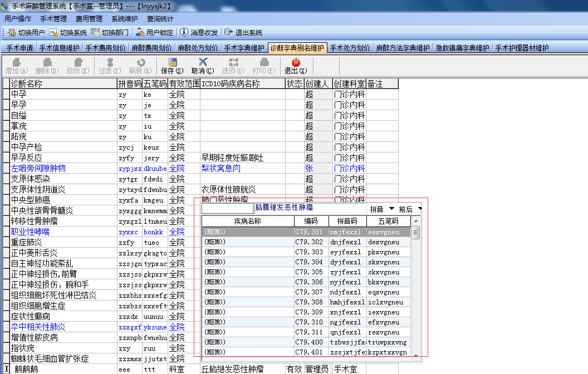The height and width of the screenshot is (374, 588).
Task: Click the 有效范围 column header
Action: [x=184, y=83]
